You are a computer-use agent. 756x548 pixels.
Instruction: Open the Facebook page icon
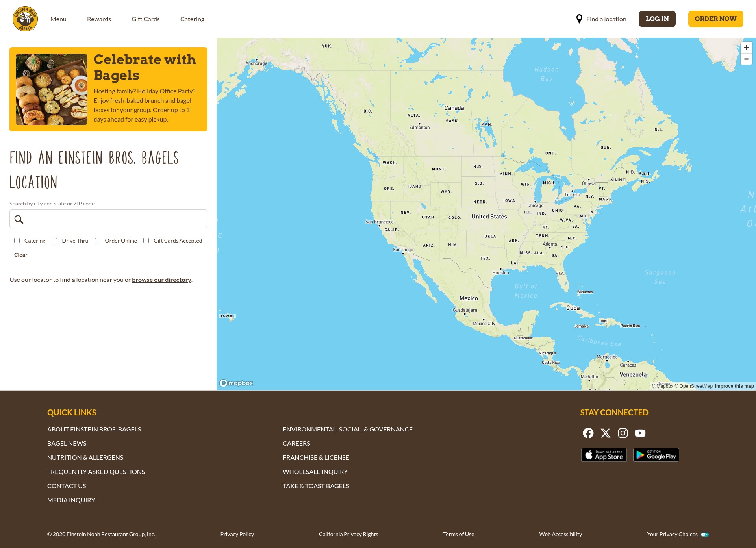pos(588,433)
